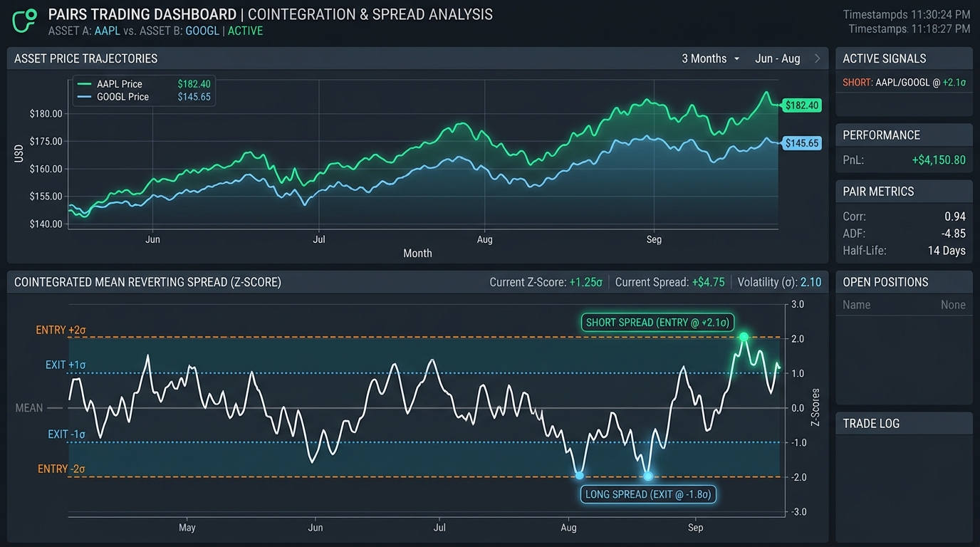Screen dimensions: 980x547
Task: Click the ASSET PRICE TRAJECTORIES panel title
Action: (x=86, y=58)
